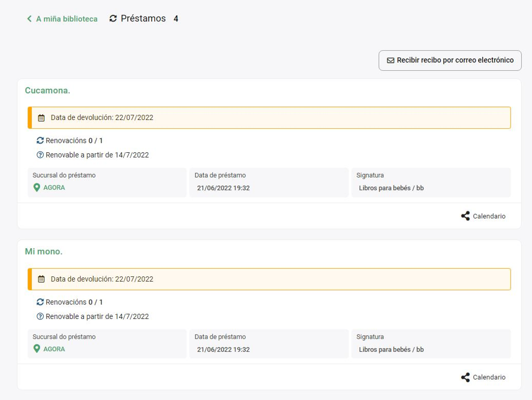532x400 pixels.
Task: Click the envelope icon in the receipt button
Action: pos(391,60)
